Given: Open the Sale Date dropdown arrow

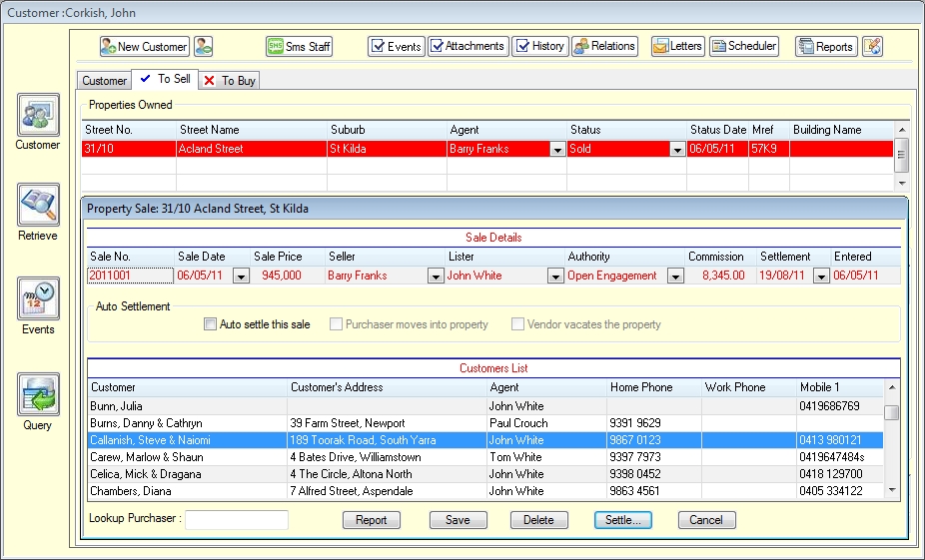Looking at the screenshot, I should coord(240,277).
